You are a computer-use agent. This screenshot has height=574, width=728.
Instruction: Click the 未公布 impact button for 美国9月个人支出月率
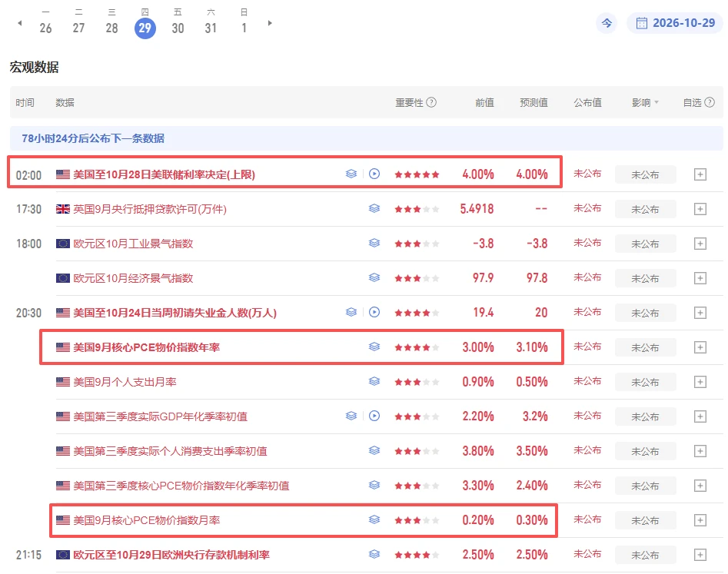[645, 382]
